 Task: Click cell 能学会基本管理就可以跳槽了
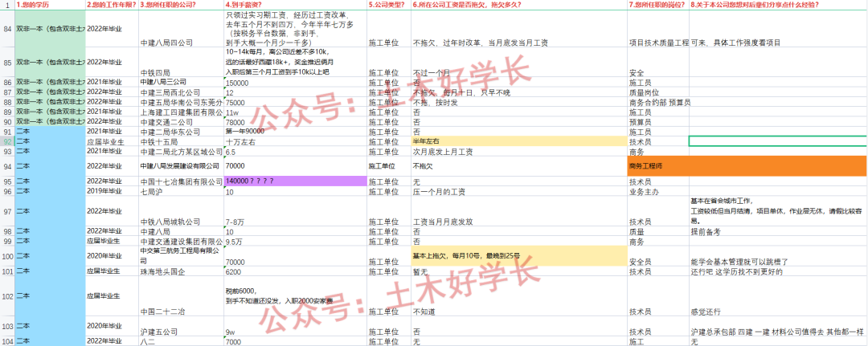click(x=778, y=256)
